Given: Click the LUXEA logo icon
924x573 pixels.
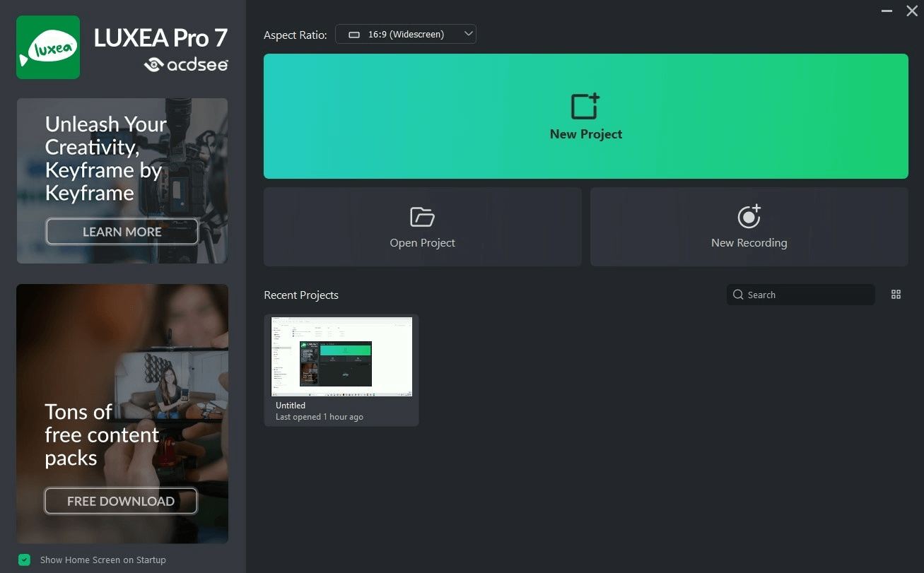Looking at the screenshot, I should click(x=47, y=47).
